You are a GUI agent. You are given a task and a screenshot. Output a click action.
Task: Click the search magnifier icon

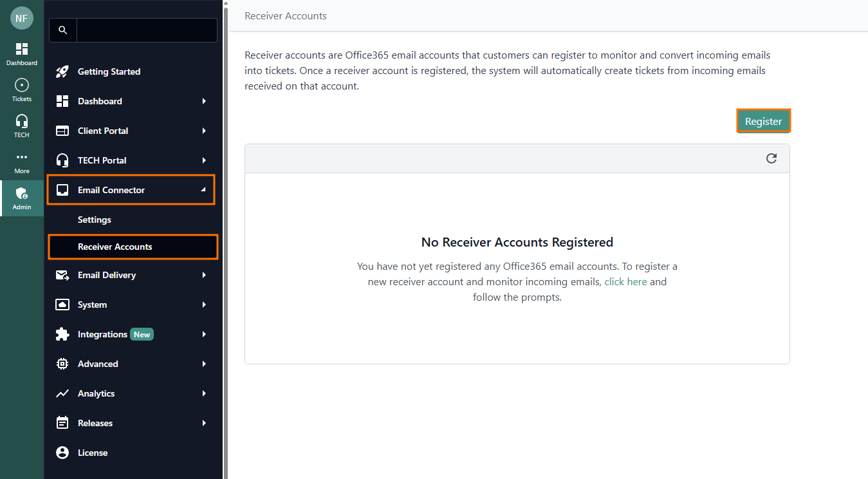point(62,30)
